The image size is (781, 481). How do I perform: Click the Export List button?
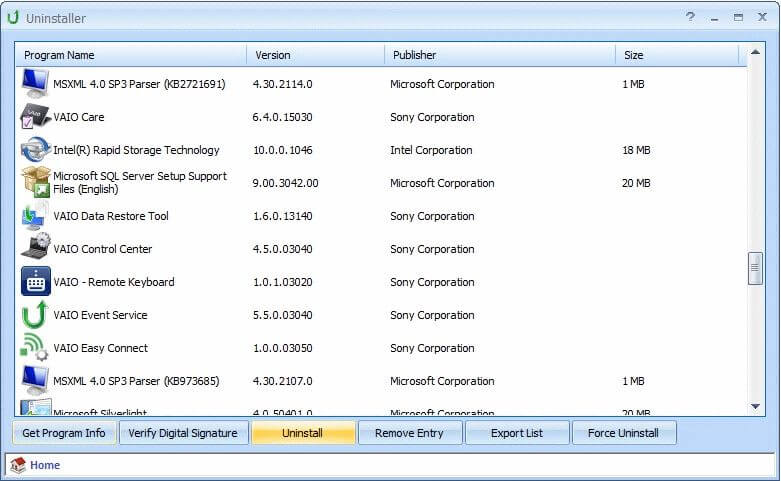pyautogui.click(x=517, y=433)
